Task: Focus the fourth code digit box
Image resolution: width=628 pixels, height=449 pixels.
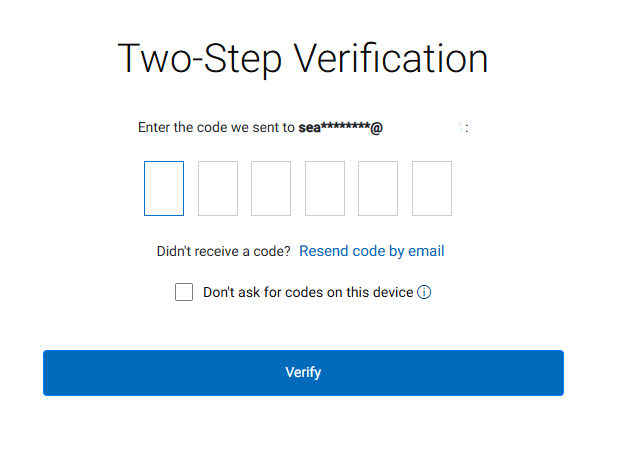Action: point(325,188)
